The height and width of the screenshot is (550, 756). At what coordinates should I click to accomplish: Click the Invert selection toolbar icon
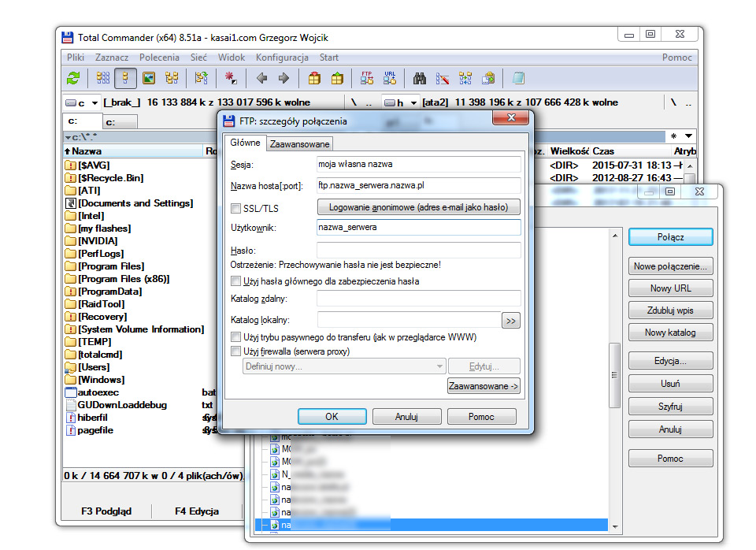[x=201, y=78]
